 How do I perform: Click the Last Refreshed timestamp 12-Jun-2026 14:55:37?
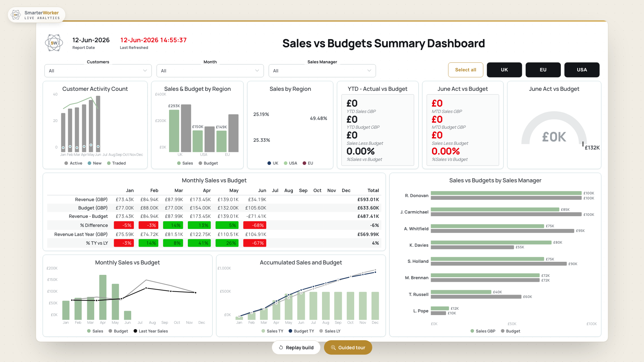tap(153, 40)
